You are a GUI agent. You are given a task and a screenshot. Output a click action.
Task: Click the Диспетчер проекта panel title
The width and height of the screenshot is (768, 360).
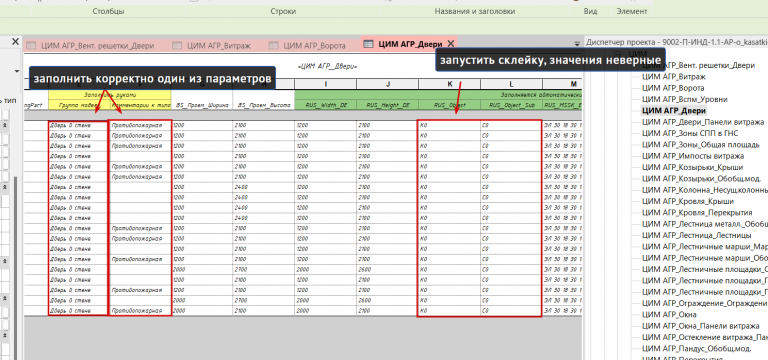(x=676, y=43)
